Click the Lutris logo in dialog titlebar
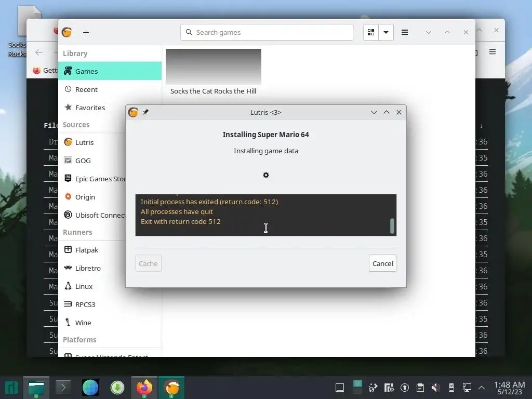This screenshot has height=399, width=532. coord(133,112)
